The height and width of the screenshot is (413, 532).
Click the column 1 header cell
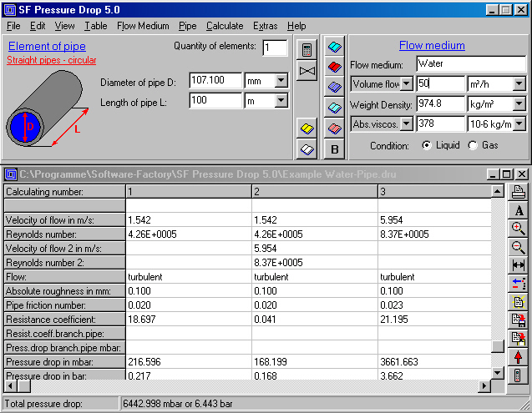[x=189, y=192]
